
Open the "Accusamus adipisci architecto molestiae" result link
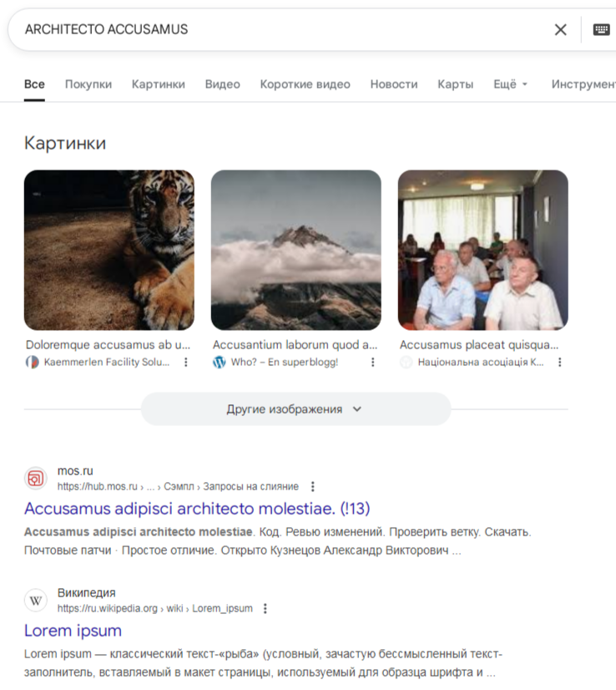point(197,508)
